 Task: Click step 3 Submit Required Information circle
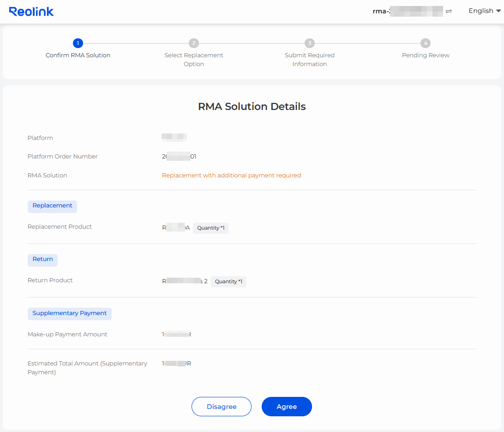310,43
